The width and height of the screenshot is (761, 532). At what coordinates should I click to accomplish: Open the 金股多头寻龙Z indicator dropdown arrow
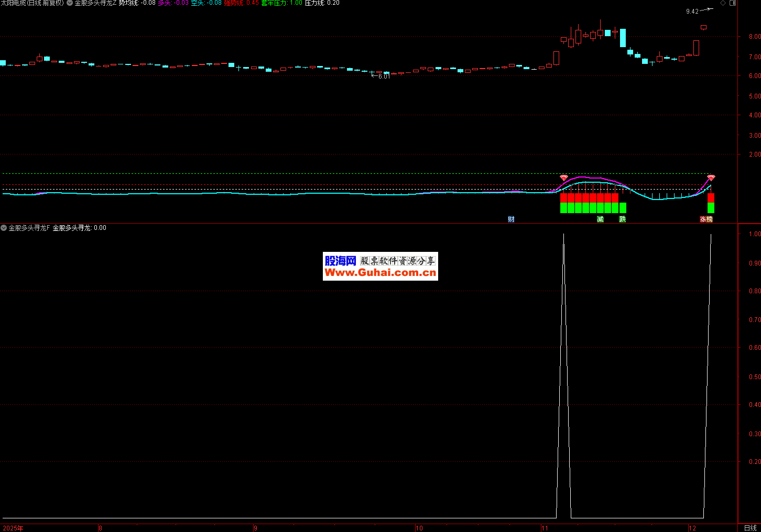[70, 3]
